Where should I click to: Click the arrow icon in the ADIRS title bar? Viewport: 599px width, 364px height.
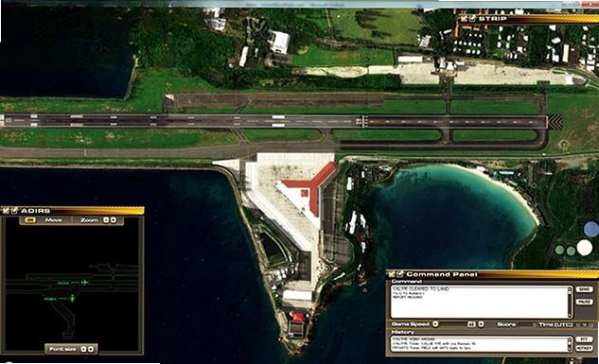pos(6,211)
